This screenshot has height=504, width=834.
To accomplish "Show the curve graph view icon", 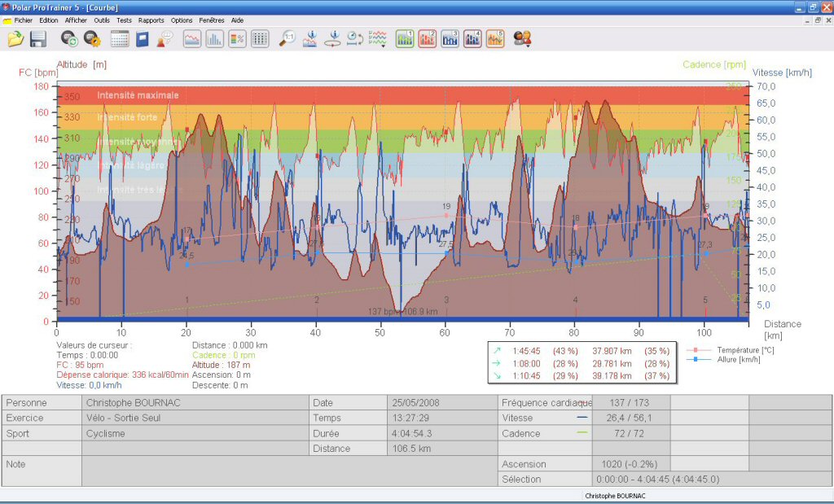I will coord(192,39).
